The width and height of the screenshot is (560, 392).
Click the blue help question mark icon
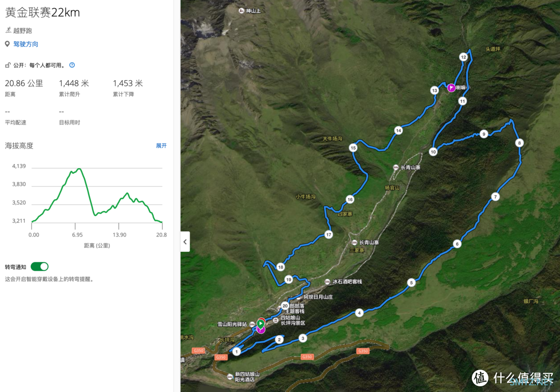pos(72,65)
